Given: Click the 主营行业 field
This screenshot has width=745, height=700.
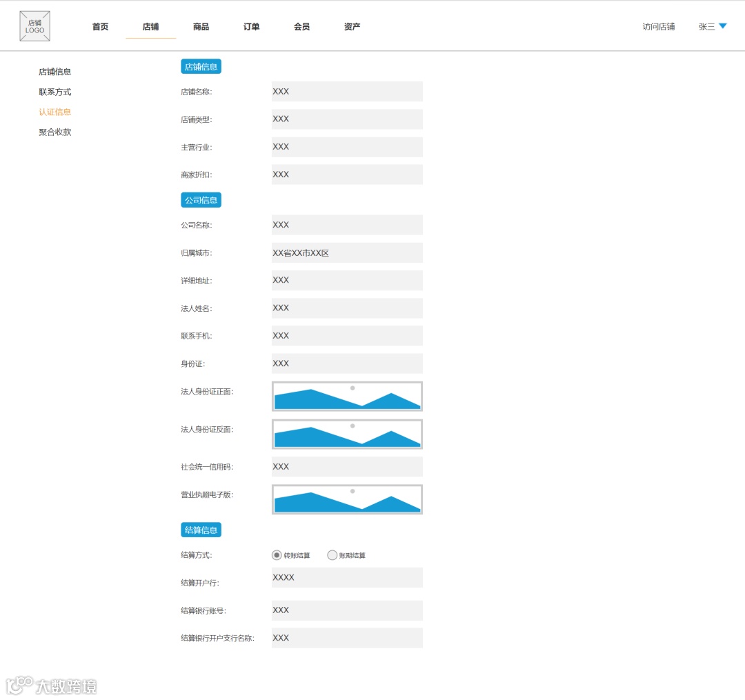Looking at the screenshot, I should click(x=347, y=147).
